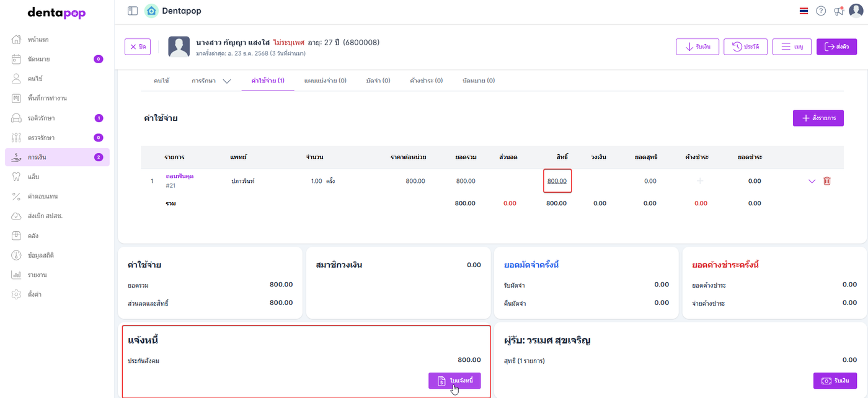Click the ยอดค้างชำระครั้งนี้ heading
Screen dimensions: 868x398
click(x=725, y=265)
